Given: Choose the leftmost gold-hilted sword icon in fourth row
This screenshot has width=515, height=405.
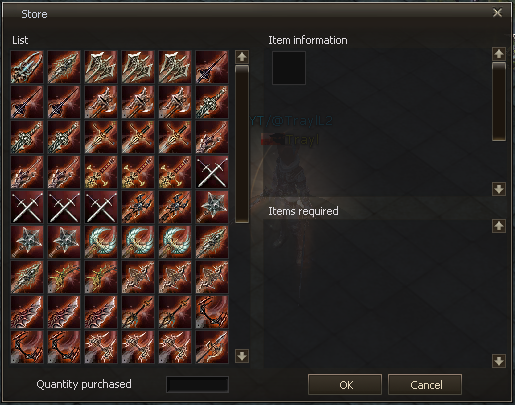Looking at the screenshot, I should (101, 172).
